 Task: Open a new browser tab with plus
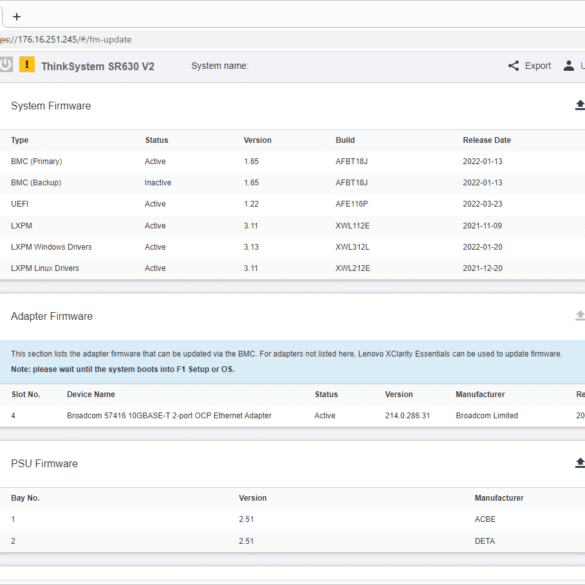click(x=16, y=17)
